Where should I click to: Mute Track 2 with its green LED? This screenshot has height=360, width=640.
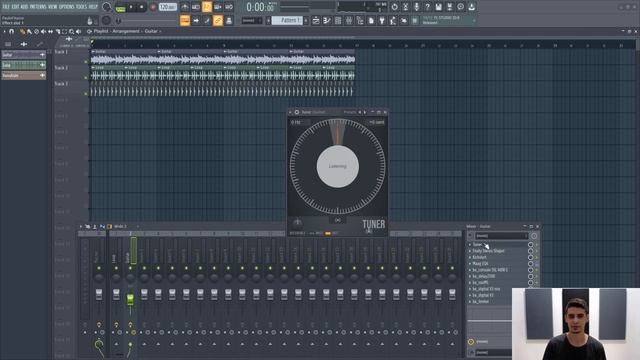[86, 78]
